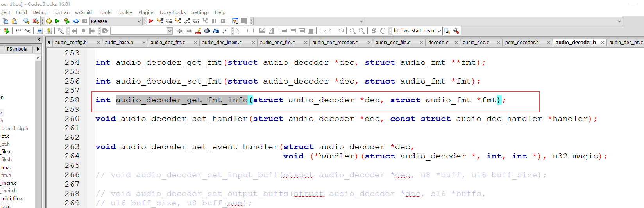Open the Tools+ menu
This screenshot has height=208, width=644.
(125, 12)
